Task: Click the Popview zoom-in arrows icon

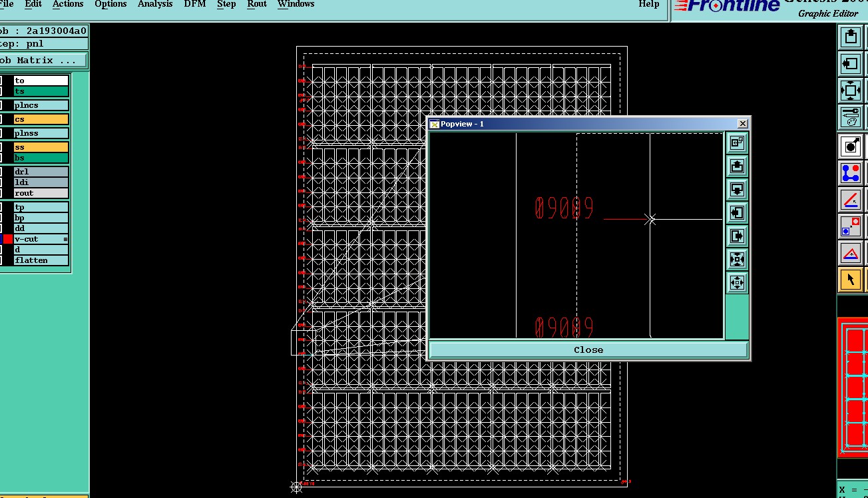Action: (x=737, y=259)
